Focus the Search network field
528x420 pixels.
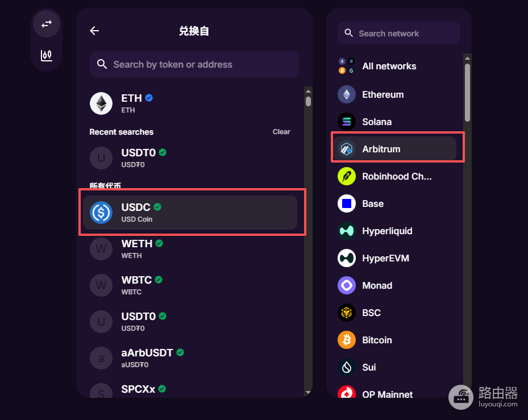398,33
